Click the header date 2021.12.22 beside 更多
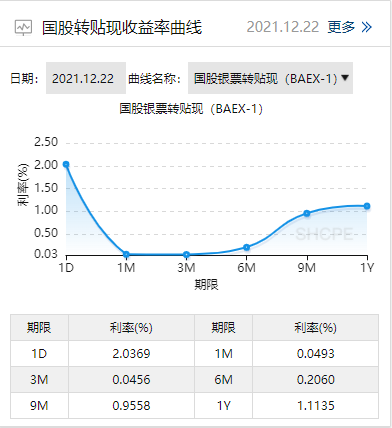 (283, 27)
